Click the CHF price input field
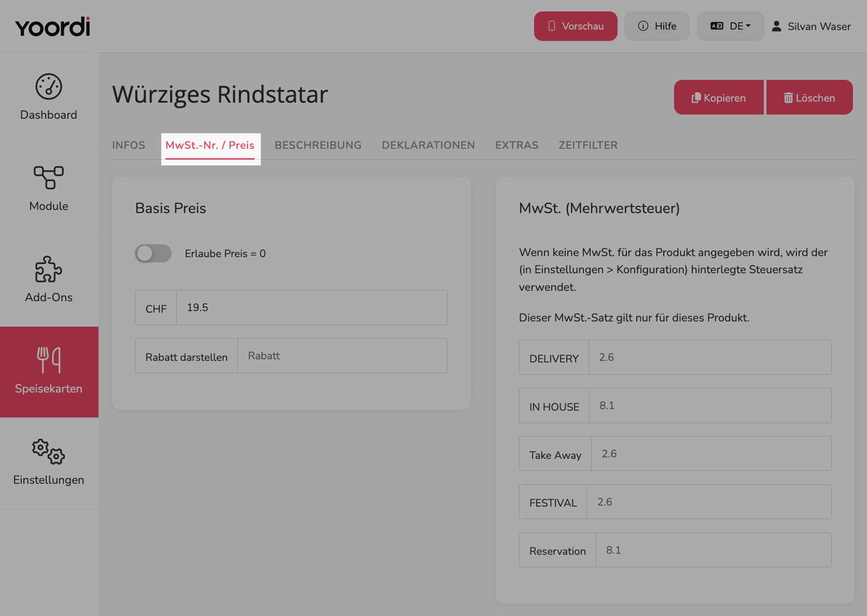Image resolution: width=867 pixels, height=616 pixels. pos(312,307)
